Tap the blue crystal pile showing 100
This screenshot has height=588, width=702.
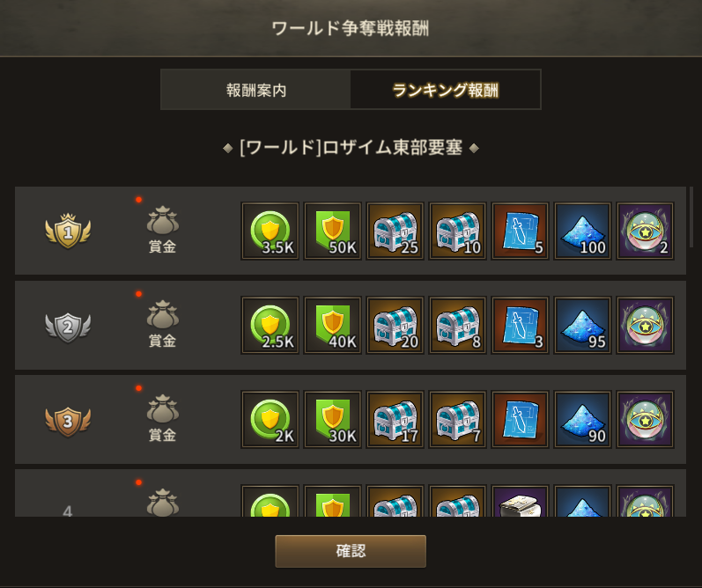(x=583, y=231)
